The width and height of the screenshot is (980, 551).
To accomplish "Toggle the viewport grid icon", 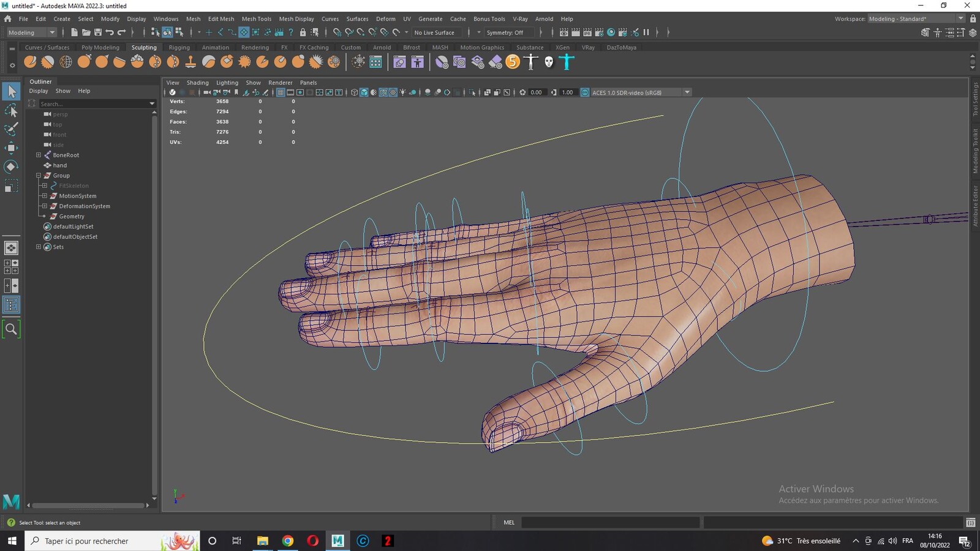I will (281, 92).
